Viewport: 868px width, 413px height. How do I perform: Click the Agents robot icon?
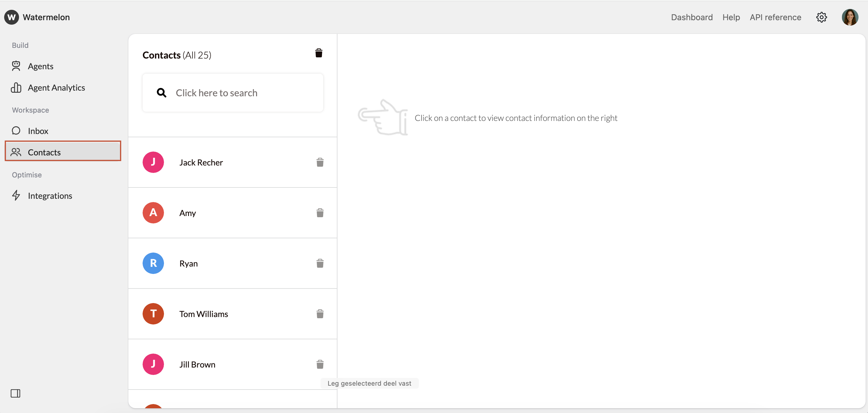[16, 66]
